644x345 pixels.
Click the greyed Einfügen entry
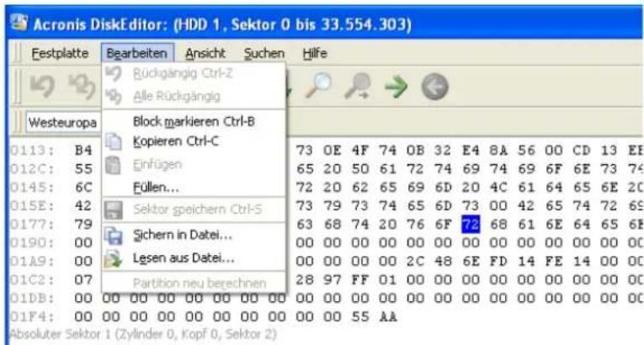(194, 165)
